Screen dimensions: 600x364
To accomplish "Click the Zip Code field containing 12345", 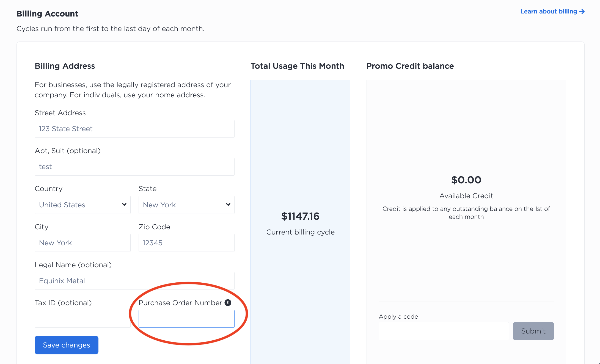I will pos(186,243).
